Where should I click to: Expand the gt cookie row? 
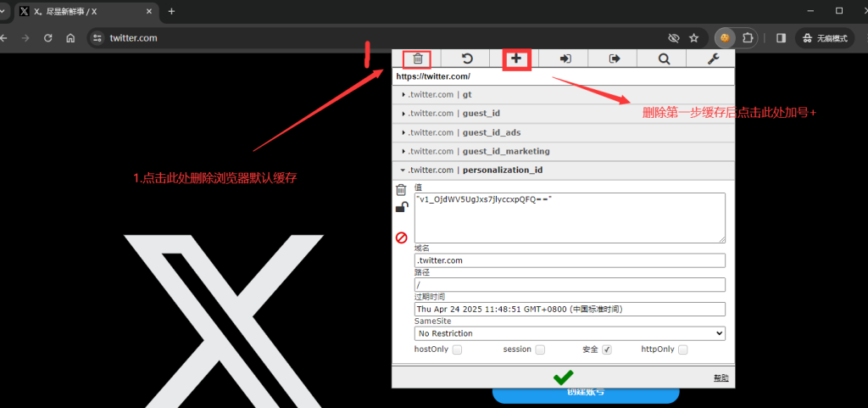(563, 95)
